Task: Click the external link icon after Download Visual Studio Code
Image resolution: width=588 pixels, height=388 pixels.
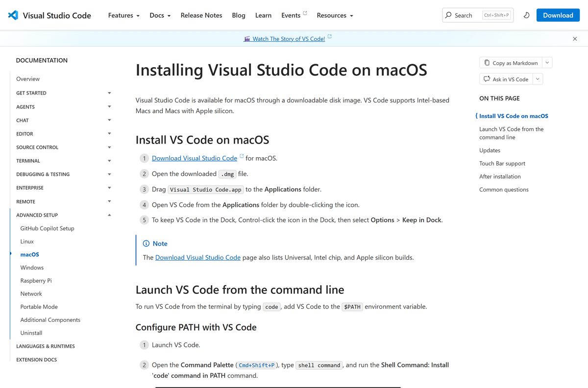Action: click(242, 156)
